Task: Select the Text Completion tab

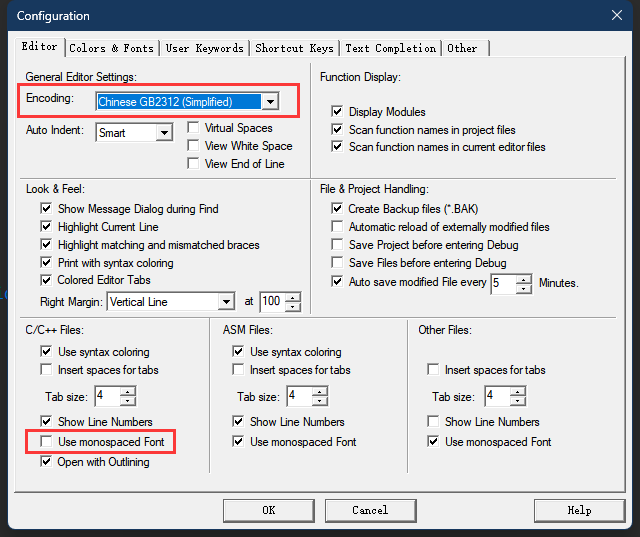Action: pos(391,48)
